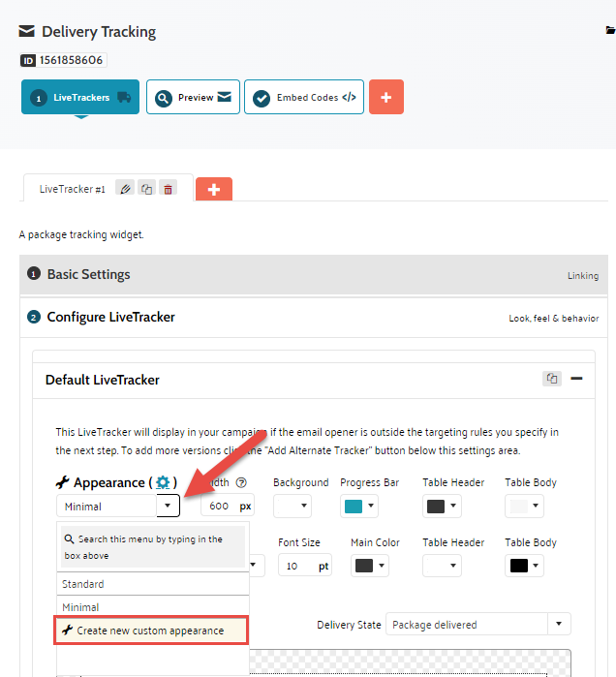Open the second-row Table Header color picker
Image resolution: width=616 pixels, height=677 pixels.
pyautogui.click(x=442, y=566)
